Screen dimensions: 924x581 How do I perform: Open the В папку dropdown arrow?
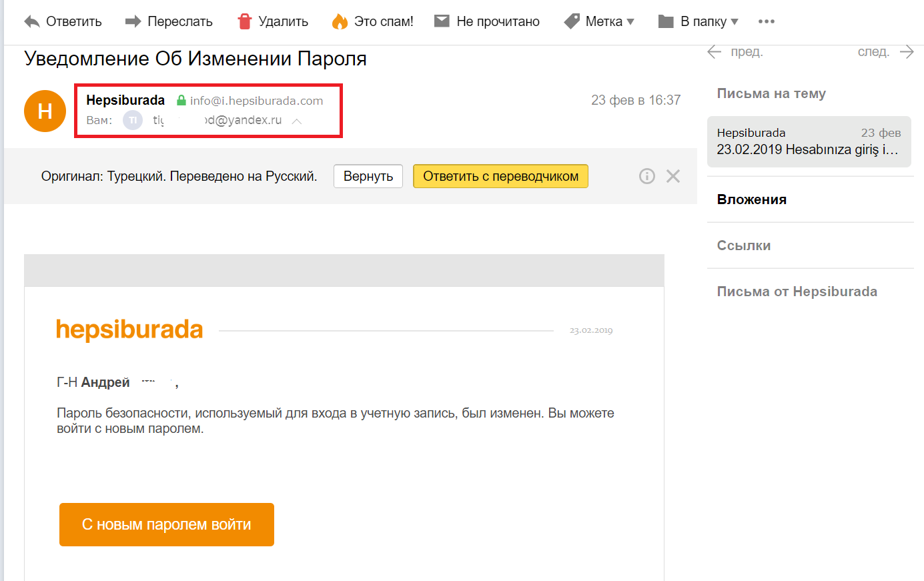pos(735,21)
